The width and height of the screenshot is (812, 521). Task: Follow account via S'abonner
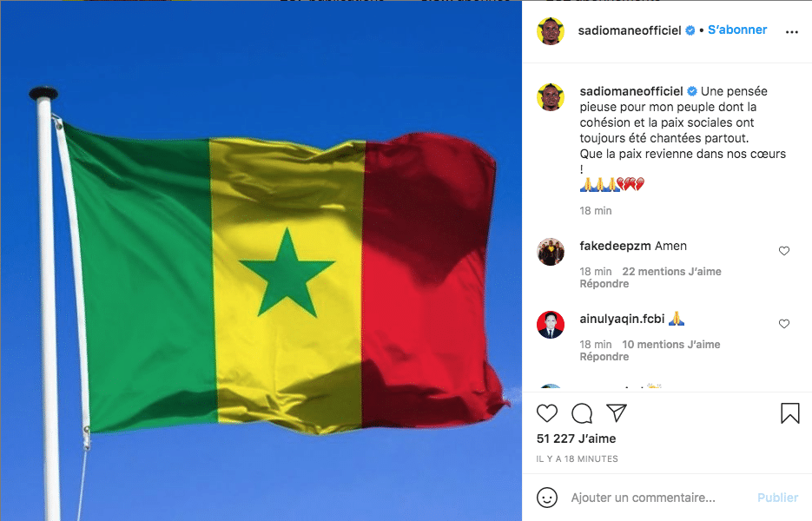tap(737, 30)
